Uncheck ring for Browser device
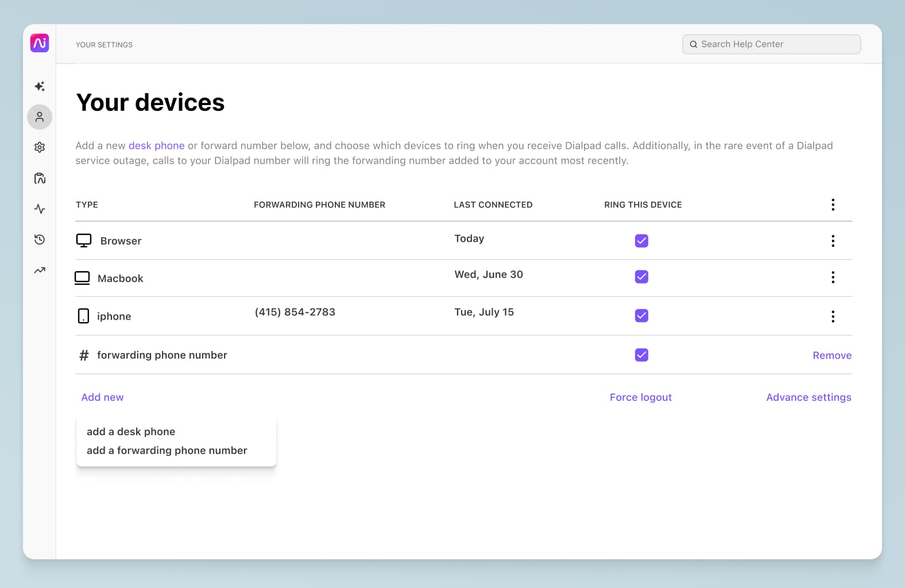The image size is (905, 588). tap(641, 241)
